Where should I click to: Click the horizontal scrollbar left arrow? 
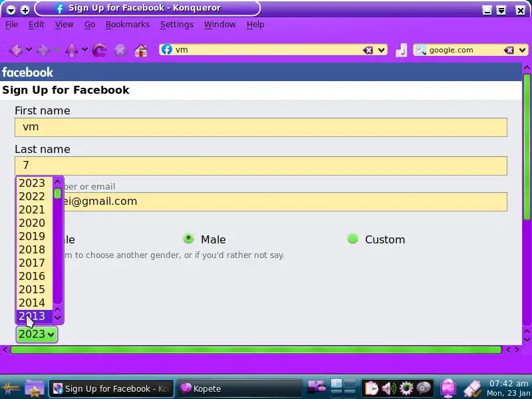(5, 350)
